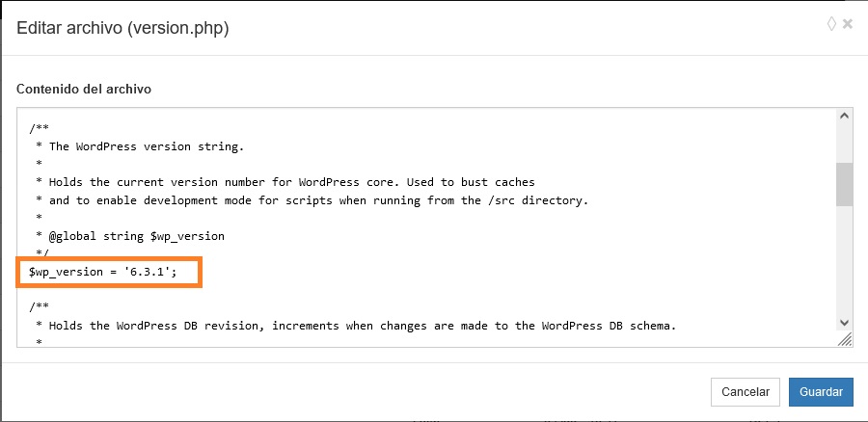Click the scroll up arrow of file content
Screen dimensions: 868x422
pyautogui.click(x=845, y=117)
